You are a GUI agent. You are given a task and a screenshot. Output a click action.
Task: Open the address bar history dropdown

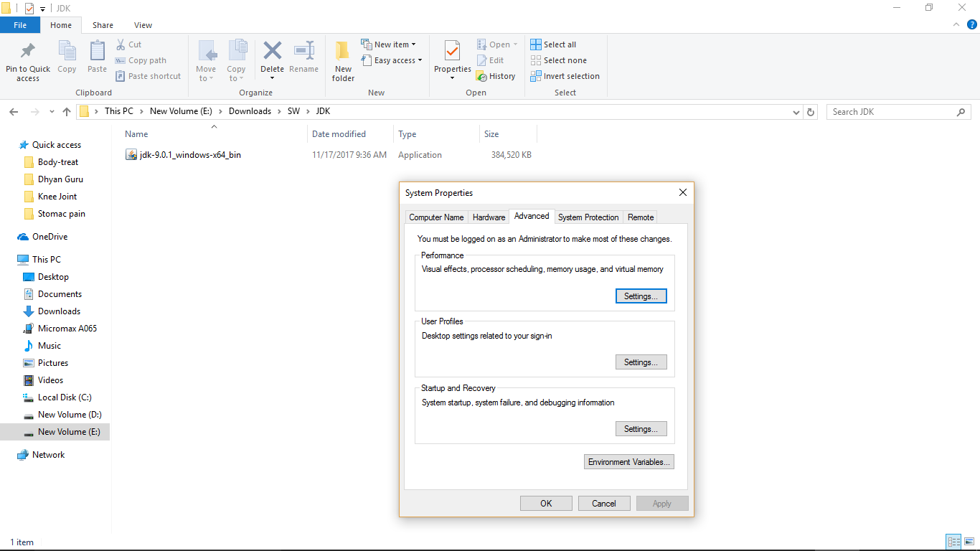click(796, 111)
